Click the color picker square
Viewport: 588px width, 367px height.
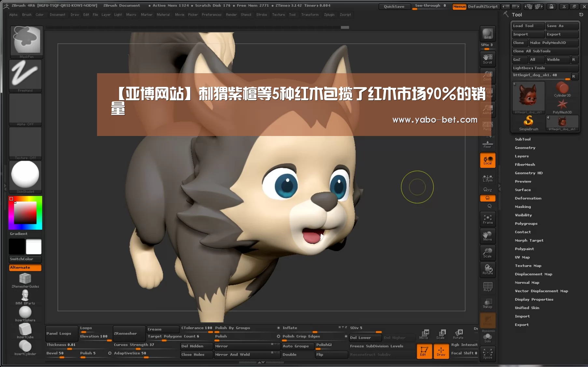coord(25,212)
